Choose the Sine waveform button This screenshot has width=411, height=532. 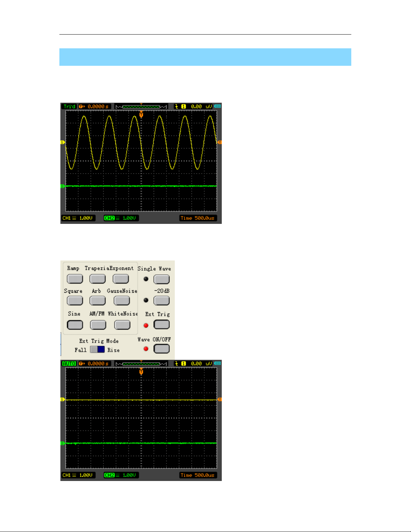tap(75, 325)
